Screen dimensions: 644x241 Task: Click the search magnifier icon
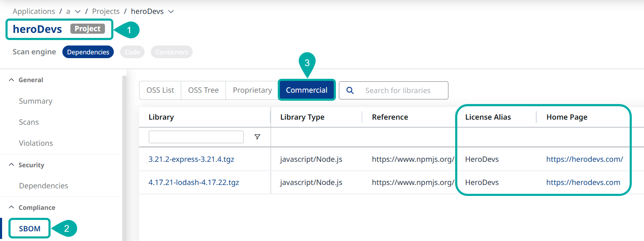pyautogui.click(x=349, y=90)
